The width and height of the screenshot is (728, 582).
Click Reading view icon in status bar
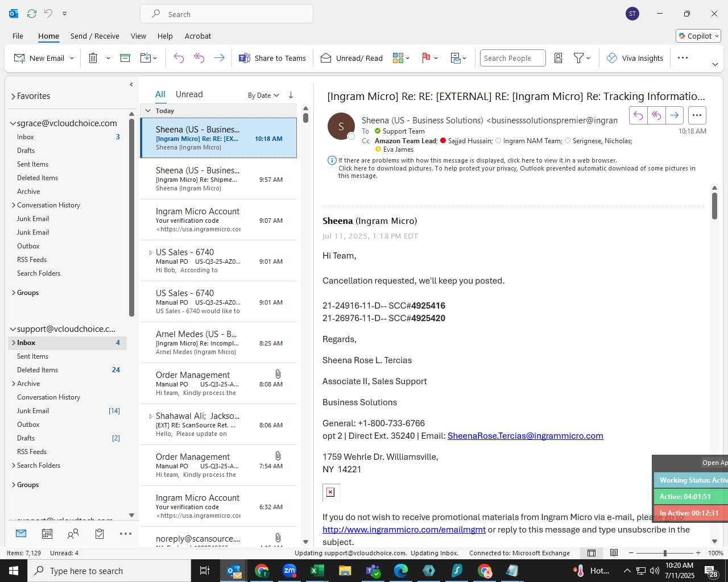tap(614, 553)
